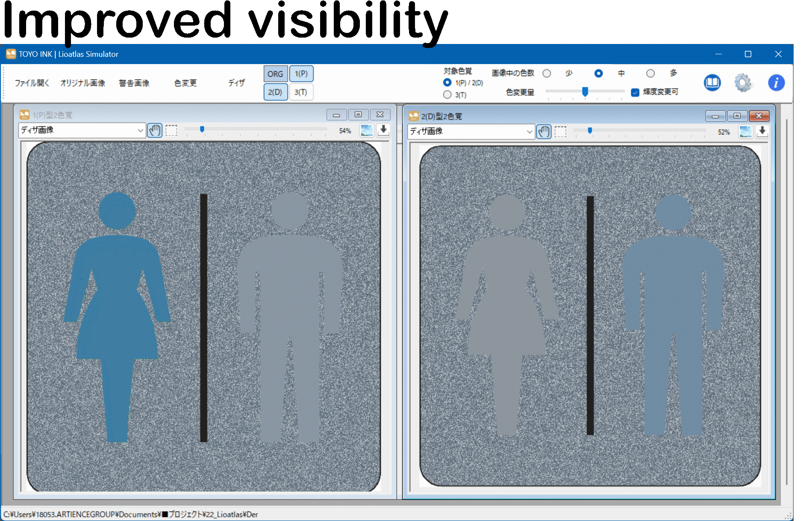The height and width of the screenshot is (521, 812).
Task: Click the 色変更量 slider track
Action: click(x=607, y=91)
